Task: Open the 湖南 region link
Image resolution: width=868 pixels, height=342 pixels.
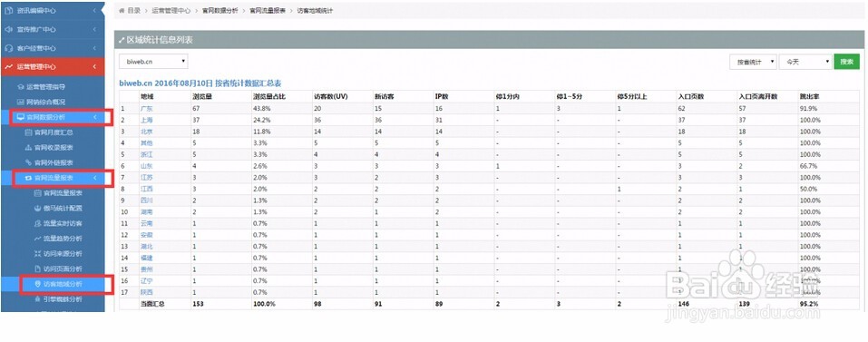Action: coord(146,212)
